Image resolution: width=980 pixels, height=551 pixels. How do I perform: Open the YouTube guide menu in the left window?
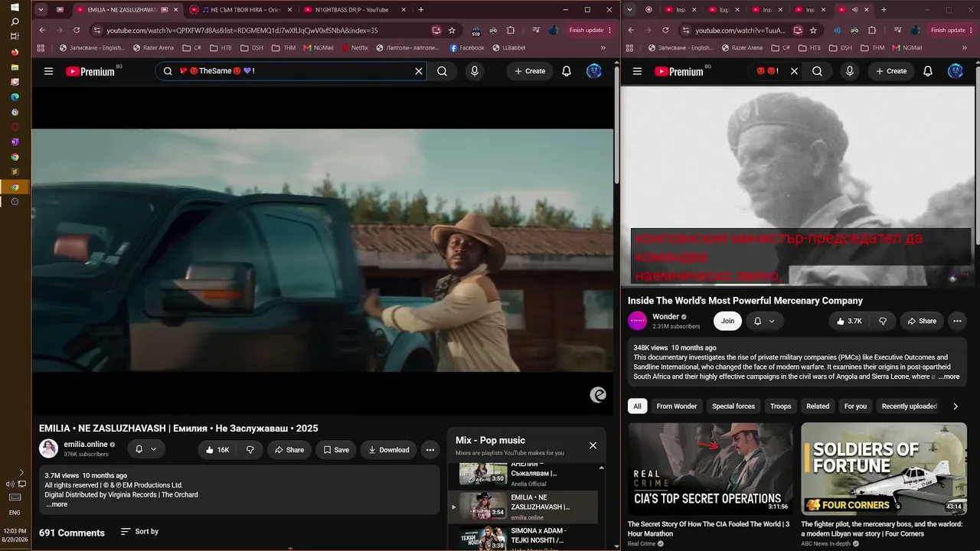coord(48,71)
